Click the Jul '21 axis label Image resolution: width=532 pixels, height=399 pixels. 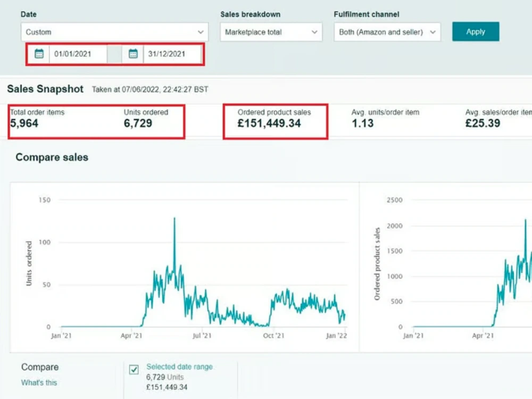tap(202, 336)
